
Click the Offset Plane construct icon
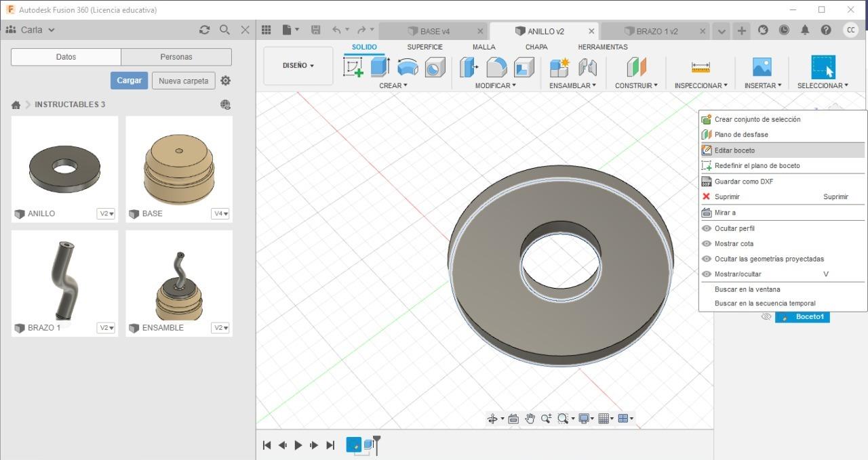(636, 67)
